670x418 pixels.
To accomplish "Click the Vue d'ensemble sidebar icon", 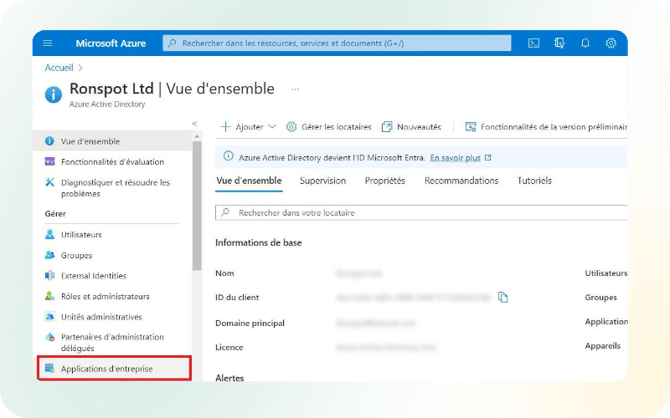I will pos(50,141).
